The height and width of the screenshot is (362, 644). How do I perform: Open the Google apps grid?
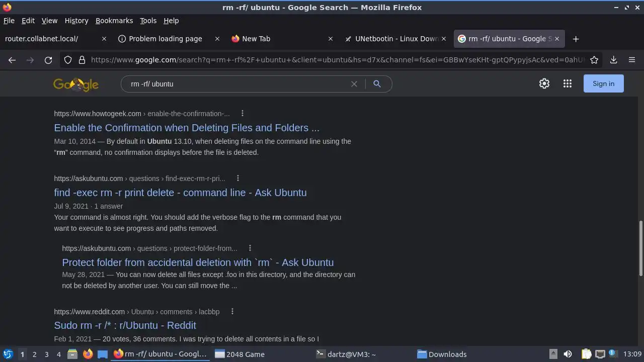coord(568,83)
